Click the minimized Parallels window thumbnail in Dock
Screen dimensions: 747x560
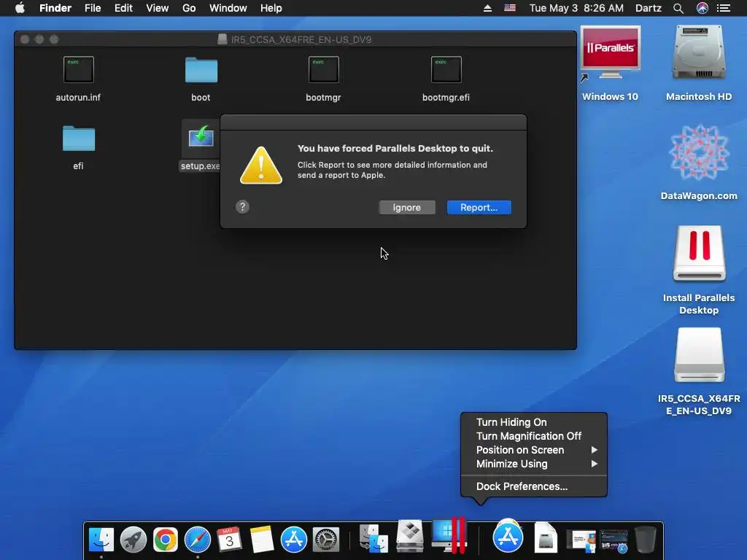click(x=581, y=542)
